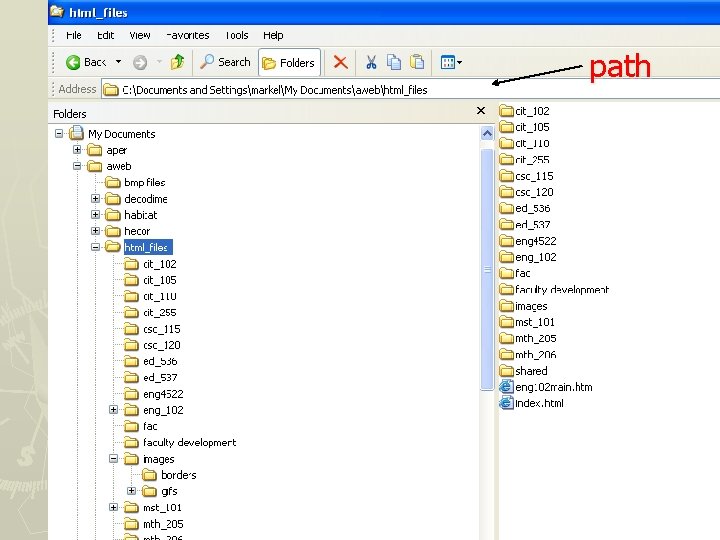Viewport: 720px width, 540px height.
Task: Open the Edit menu
Action: click(105, 35)
